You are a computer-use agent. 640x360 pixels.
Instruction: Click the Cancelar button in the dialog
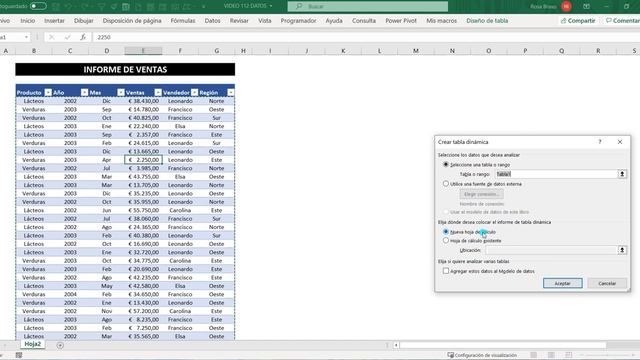click(607, 283)
